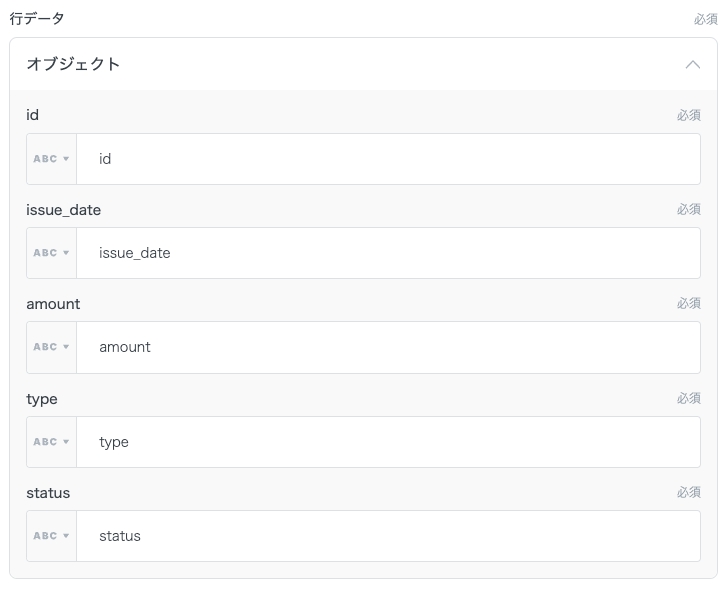The width and height of the screenshot is (728, 589).
Task: Click into the issue_date text box
Action: [x=388, y=253]
